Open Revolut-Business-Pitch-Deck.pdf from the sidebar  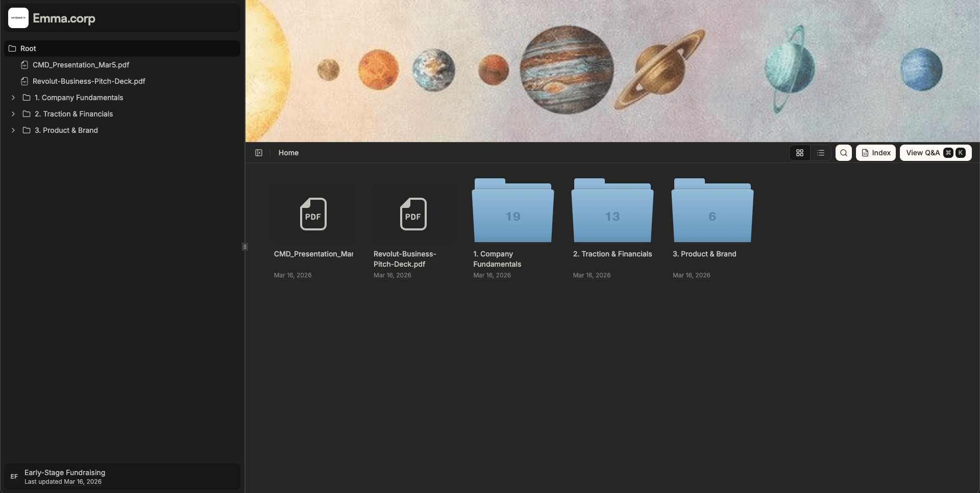pos(88,81)
